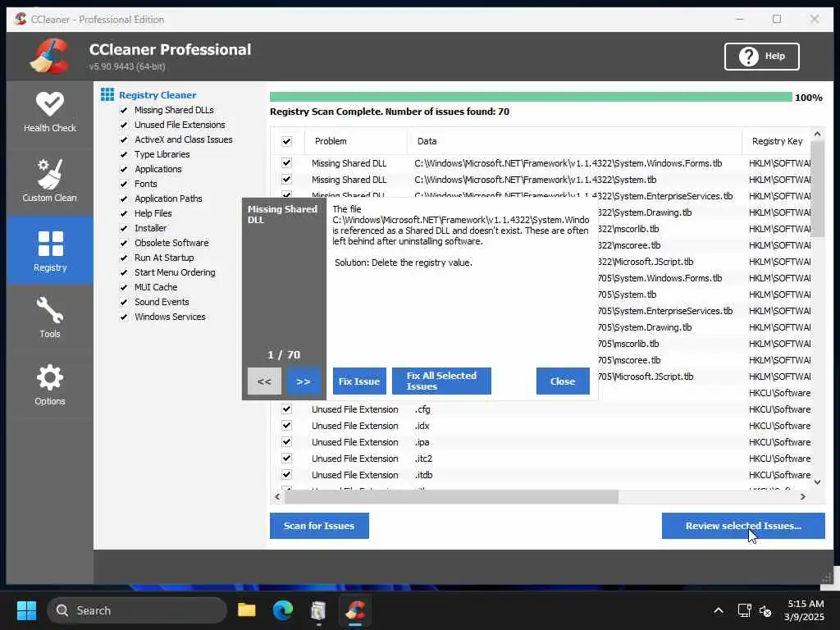Sort by the Data column header
Viewport: 840px width, 630px height.
click(x=575, y=141)
